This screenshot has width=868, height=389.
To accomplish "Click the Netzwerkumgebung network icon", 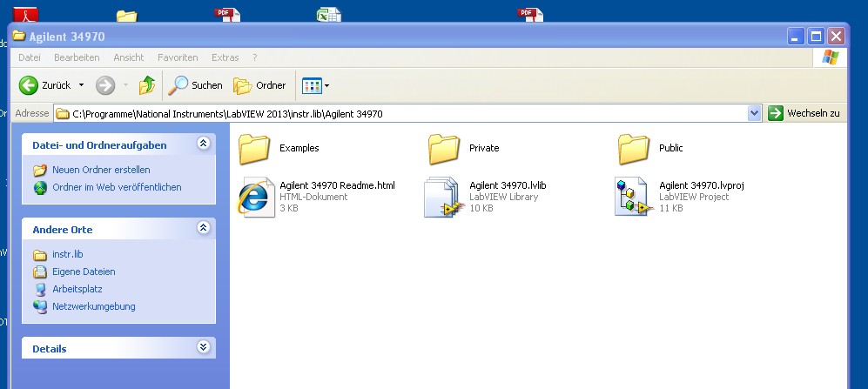I will (x=40, y=306).
